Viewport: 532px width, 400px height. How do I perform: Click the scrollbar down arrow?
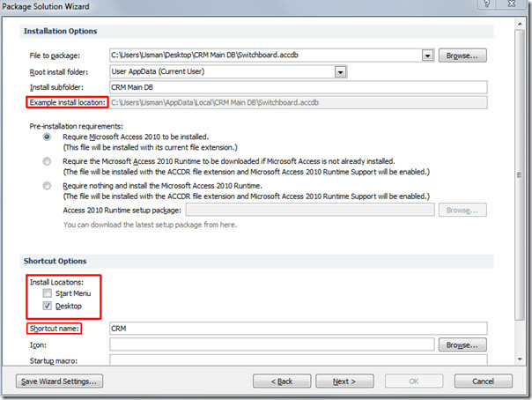coord(520,359)
